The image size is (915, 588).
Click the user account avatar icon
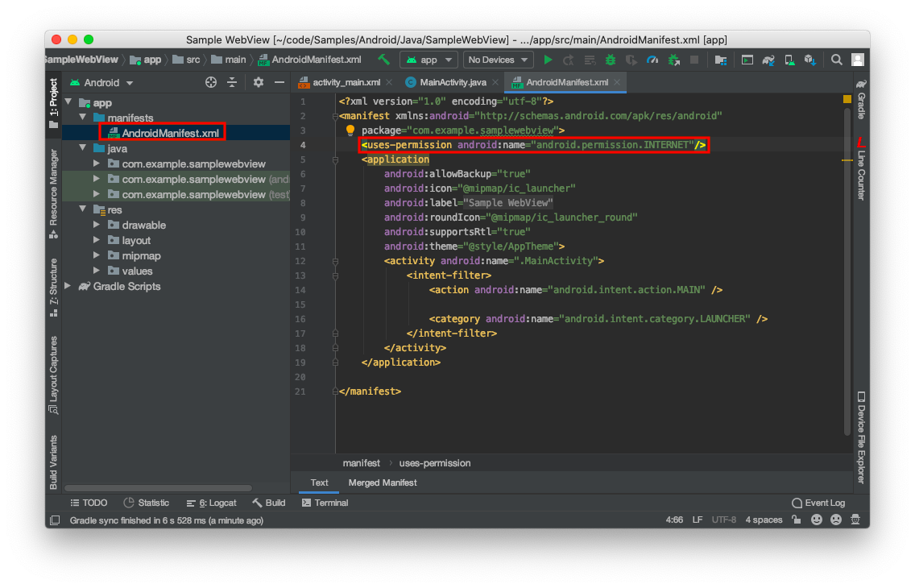pyautogui.click(x=857, y=60)
